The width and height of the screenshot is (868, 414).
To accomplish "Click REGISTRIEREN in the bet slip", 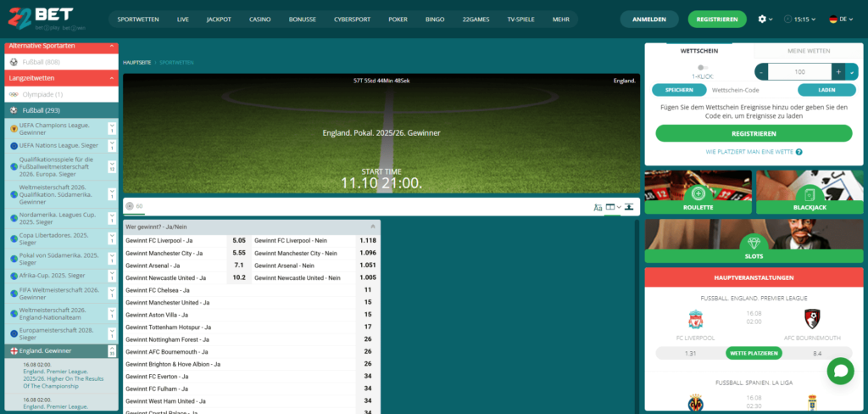I will click(754, 133).
